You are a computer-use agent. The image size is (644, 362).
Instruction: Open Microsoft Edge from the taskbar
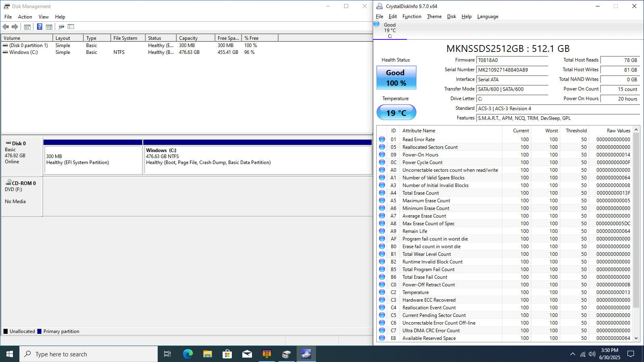coord(188,354)
